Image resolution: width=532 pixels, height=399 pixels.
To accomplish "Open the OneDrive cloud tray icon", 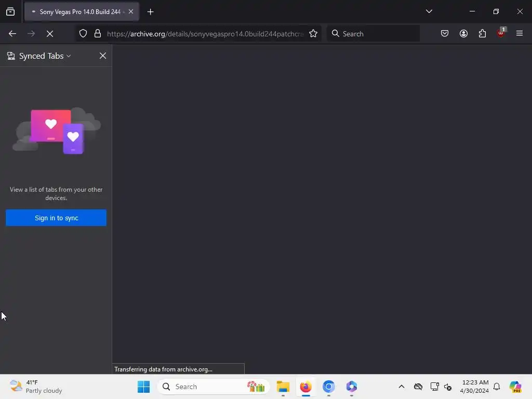I will tap(418, 387).
